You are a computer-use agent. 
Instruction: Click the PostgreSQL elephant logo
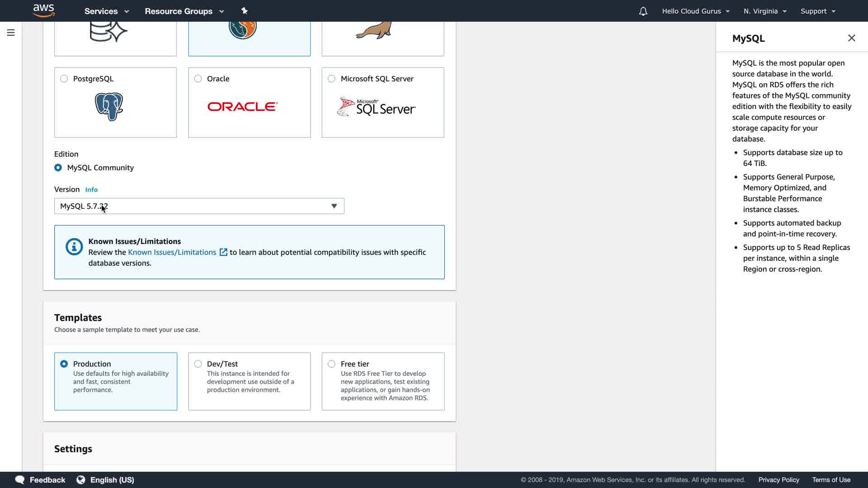tap(109, 107)
